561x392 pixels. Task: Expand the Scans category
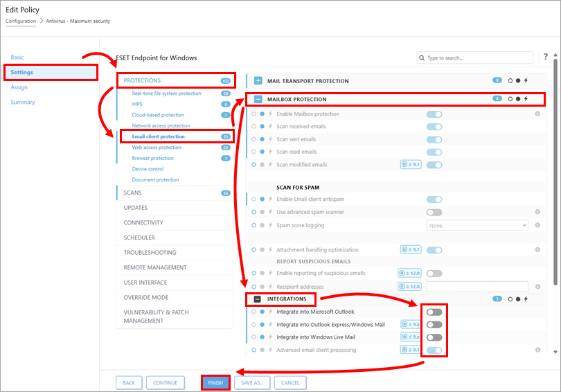[x=175, y=193]
